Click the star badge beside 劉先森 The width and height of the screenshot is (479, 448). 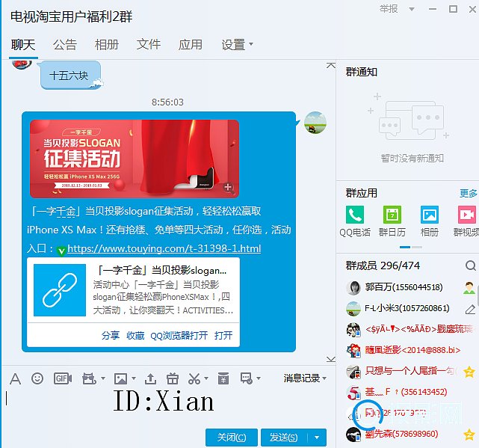pyautogui.click(x=469, y=435)
